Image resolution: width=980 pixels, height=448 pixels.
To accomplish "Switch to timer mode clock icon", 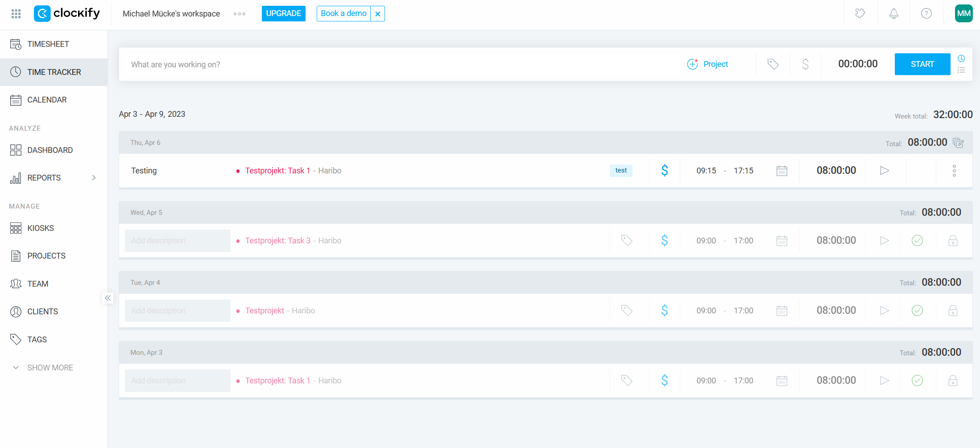I will click(x=961, y=58).
